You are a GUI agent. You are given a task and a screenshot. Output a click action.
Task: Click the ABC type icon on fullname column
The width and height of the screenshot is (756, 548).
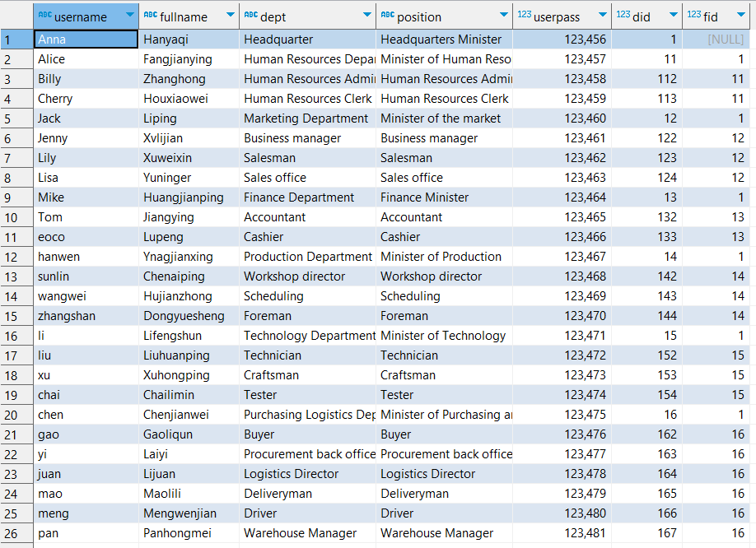tap(151, 16)
